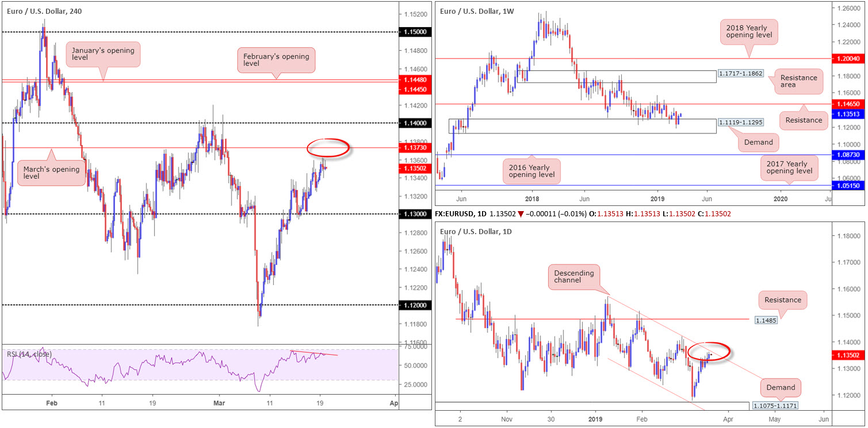Click the 1.11800 axis value on 240 chart
This screenshot has height=428, width=868.
416,324
